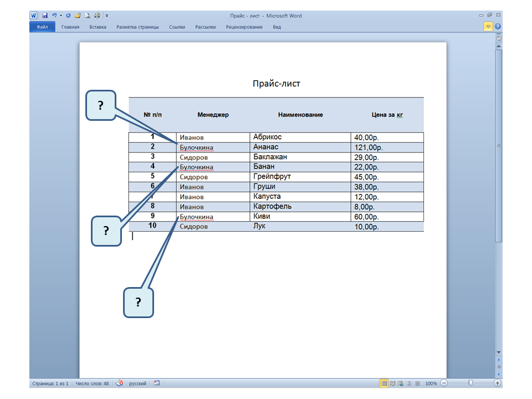The image size is (532, 399).
Task: Click the Print Preview icon
Action: tap(88, 16)
